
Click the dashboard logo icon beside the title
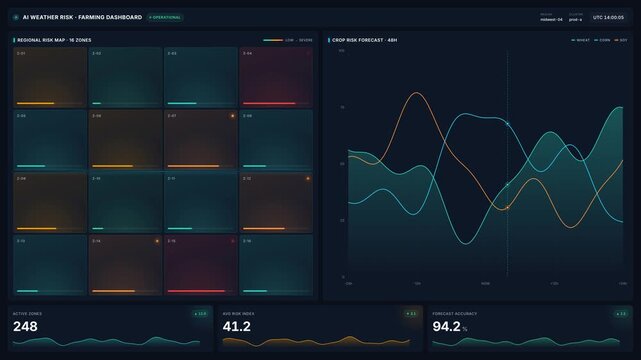(16, 17)
